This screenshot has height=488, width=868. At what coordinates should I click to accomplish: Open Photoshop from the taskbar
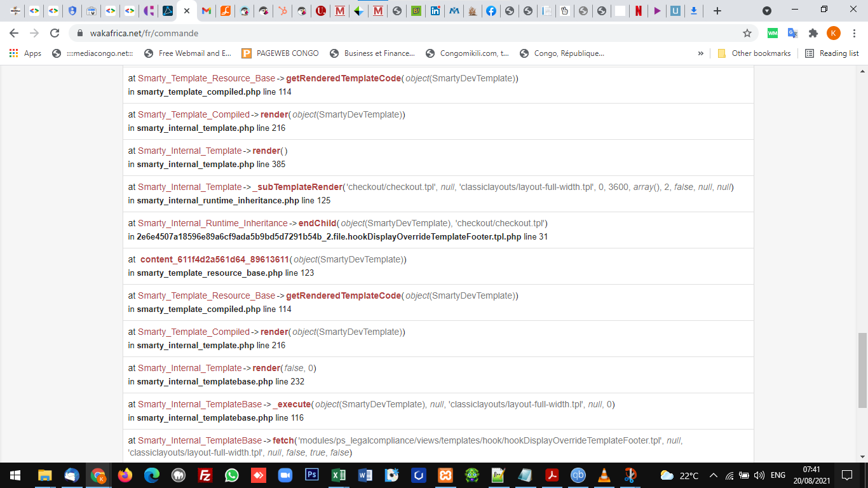[x=312, y=475]
